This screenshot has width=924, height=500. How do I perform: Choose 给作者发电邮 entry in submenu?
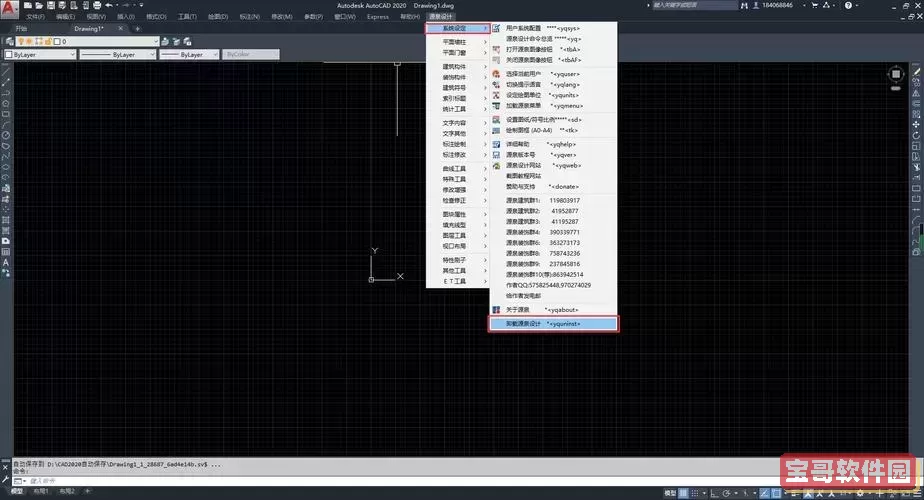(553, 295)
